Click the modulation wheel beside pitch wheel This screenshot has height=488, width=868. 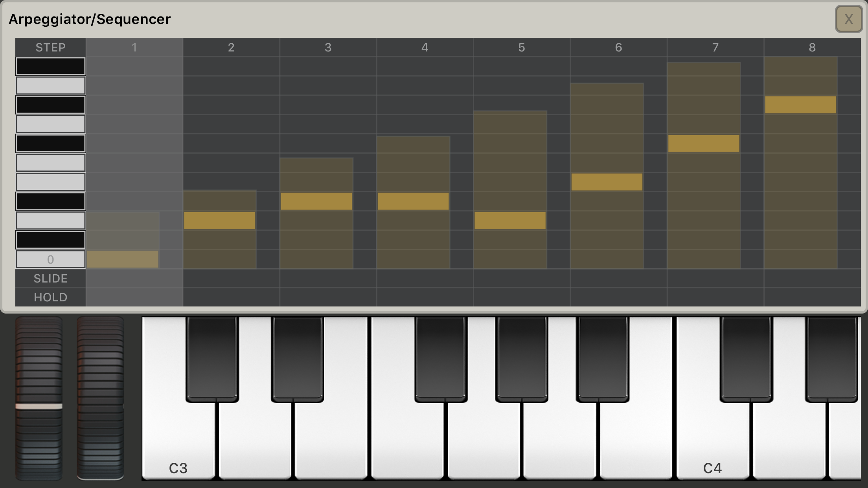pyautogui.click(x=100, y=398)
